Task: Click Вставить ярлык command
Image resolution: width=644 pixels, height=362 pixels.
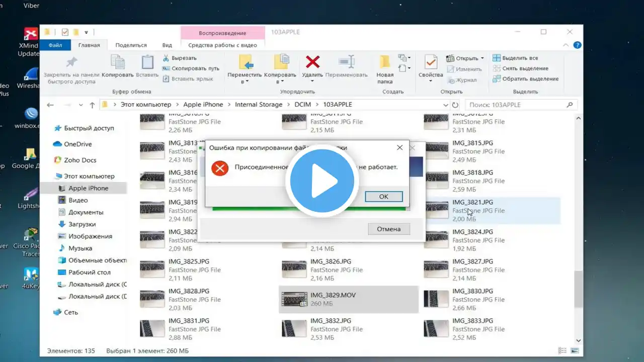Action: pos(188,78)
